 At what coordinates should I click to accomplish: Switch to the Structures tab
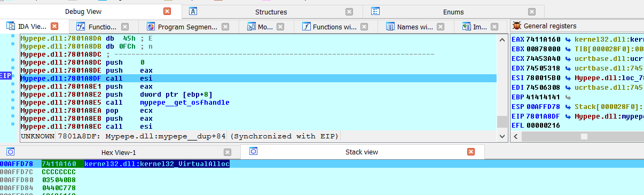pyautogui.click(x=271, y=12)
